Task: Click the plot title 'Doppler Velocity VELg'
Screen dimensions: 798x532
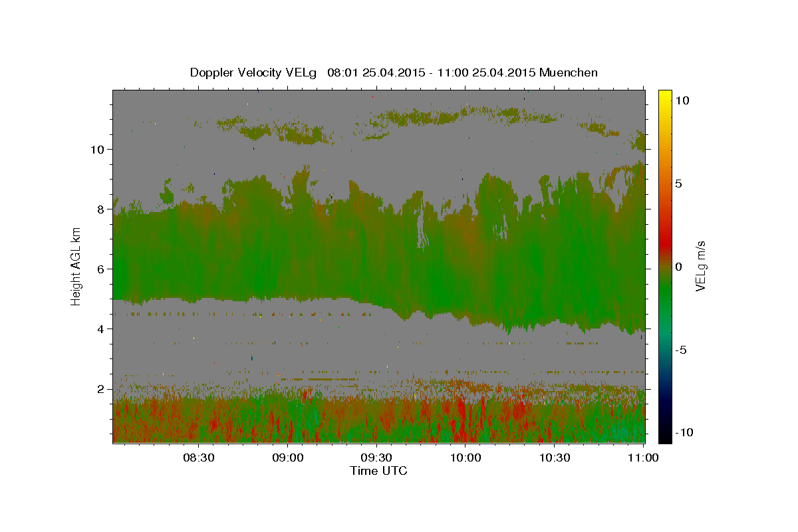Action: pos(255,72)
